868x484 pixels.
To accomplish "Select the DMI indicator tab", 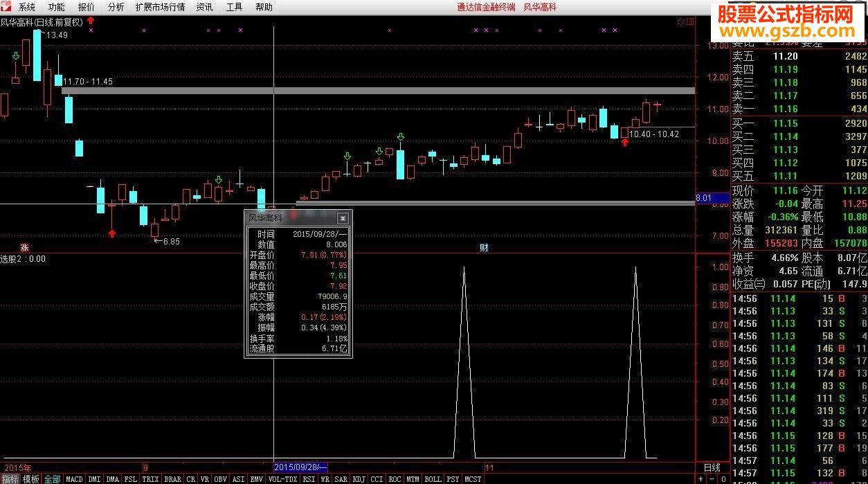I will 95,478.
